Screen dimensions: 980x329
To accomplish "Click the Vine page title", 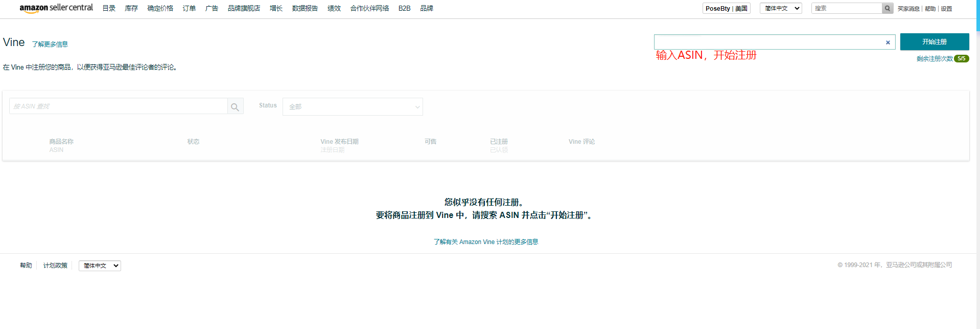I will pos(14,42).
